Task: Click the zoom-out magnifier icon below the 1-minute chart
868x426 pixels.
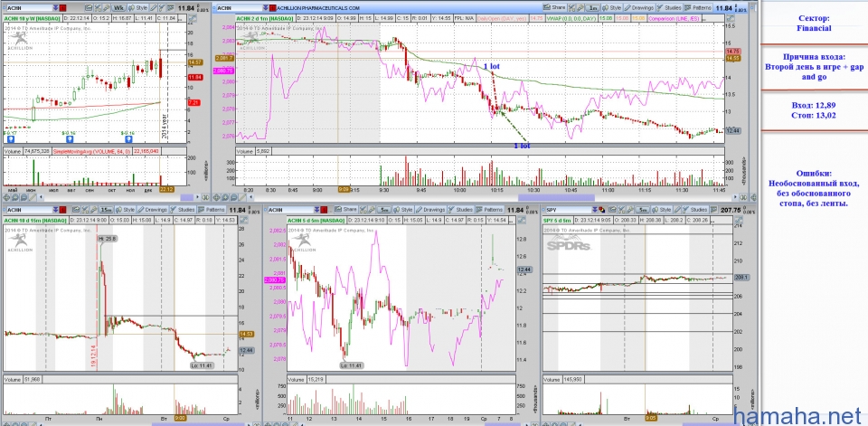Action: [234, 197]
